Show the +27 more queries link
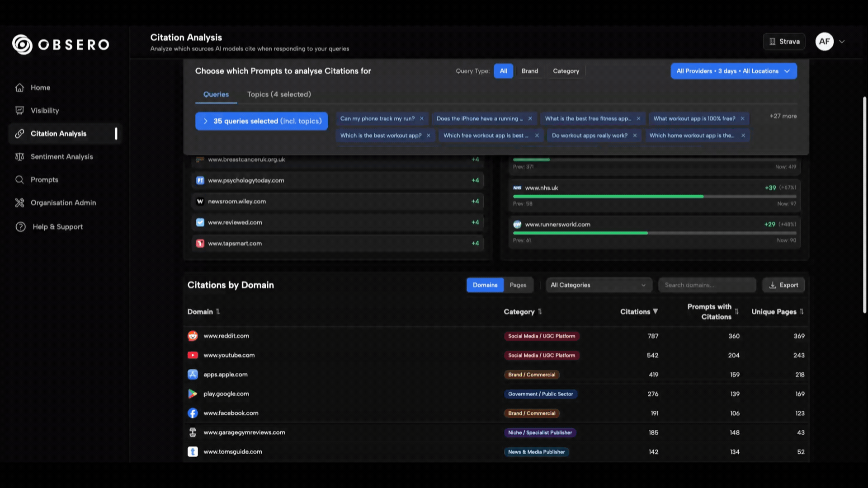This screenshot has width=868, height=488. click(x=783, y=116)
